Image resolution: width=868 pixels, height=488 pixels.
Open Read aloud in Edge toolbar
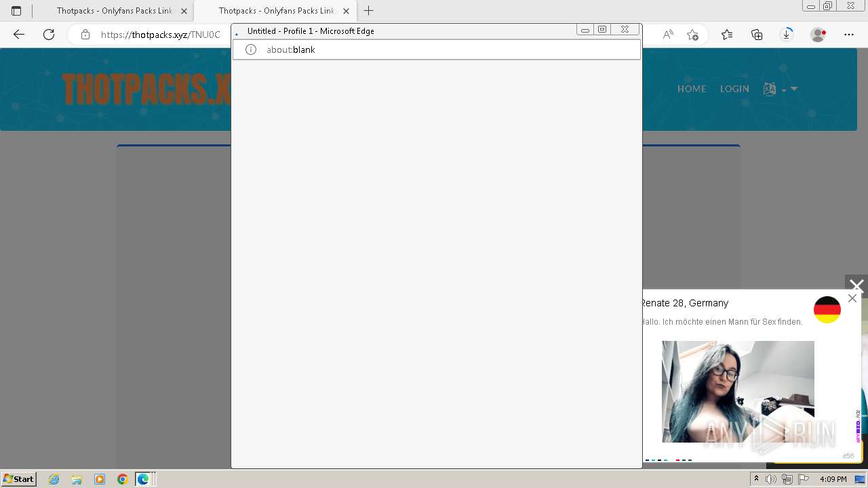pyautogui.click(x=668, y=35)
